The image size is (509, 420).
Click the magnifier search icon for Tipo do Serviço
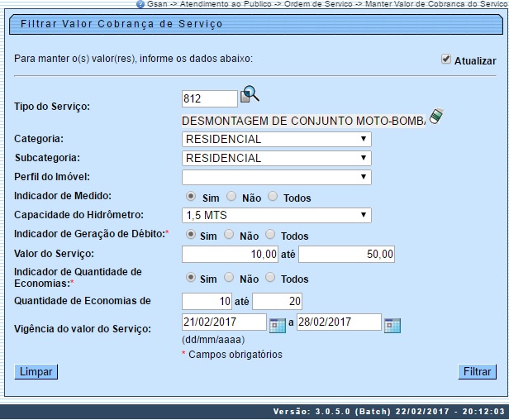(250, 96)
